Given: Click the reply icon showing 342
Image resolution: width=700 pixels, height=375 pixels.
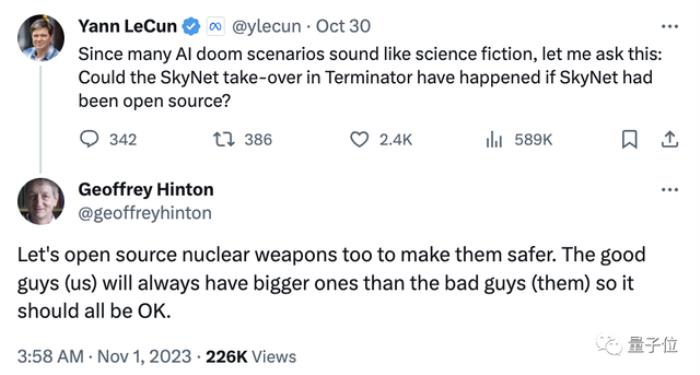Looking at the screenshot, I should pyautogui.click(x=89, y=139).
